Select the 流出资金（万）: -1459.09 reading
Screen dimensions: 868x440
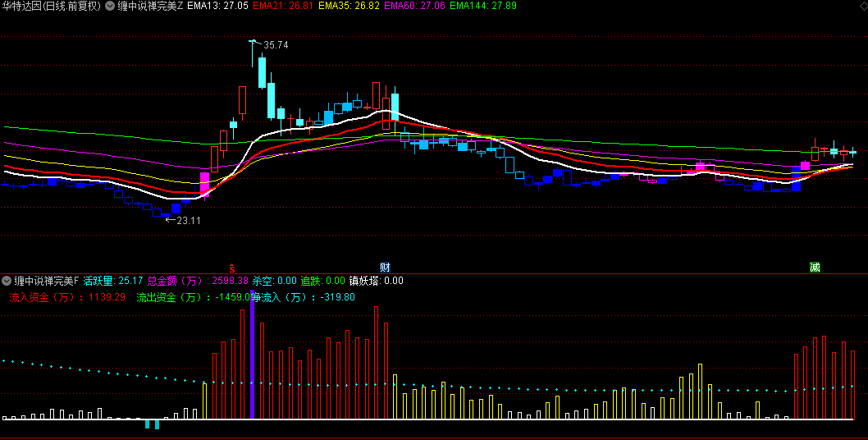(x=195, y=297)
